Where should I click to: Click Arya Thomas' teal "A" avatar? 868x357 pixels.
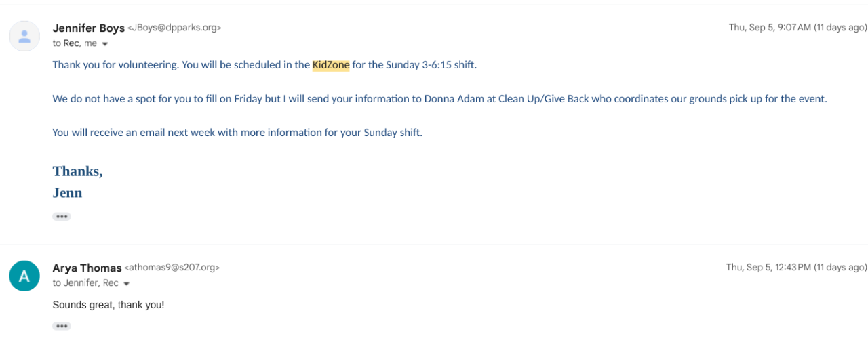tap(24, 276)
